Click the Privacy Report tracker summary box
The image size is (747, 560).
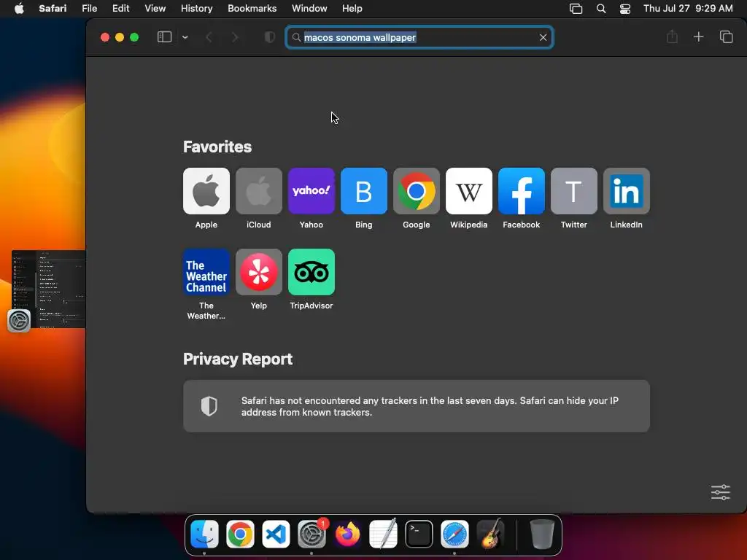[x=417, y=406]
